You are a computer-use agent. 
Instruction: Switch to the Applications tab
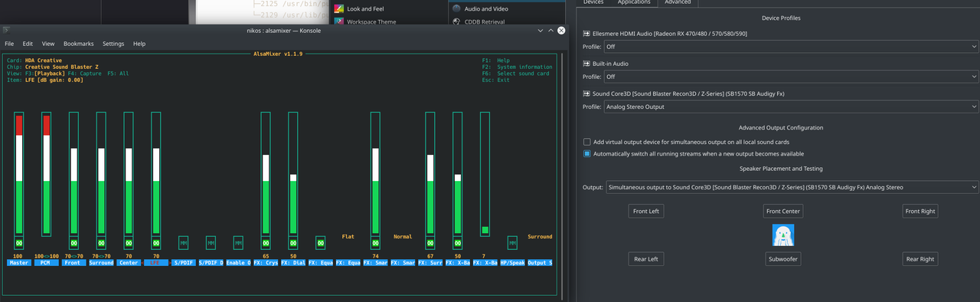point(634,3)
